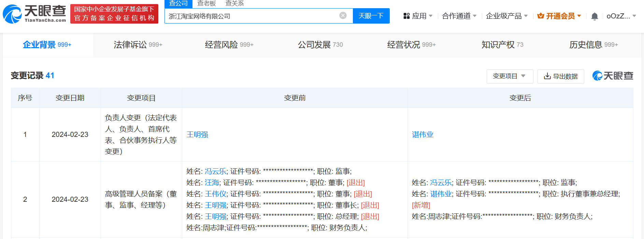Open 谌伟业 link in row 1 变更后
The height and width of the screenshot is (239, 644).
point(423,135)
